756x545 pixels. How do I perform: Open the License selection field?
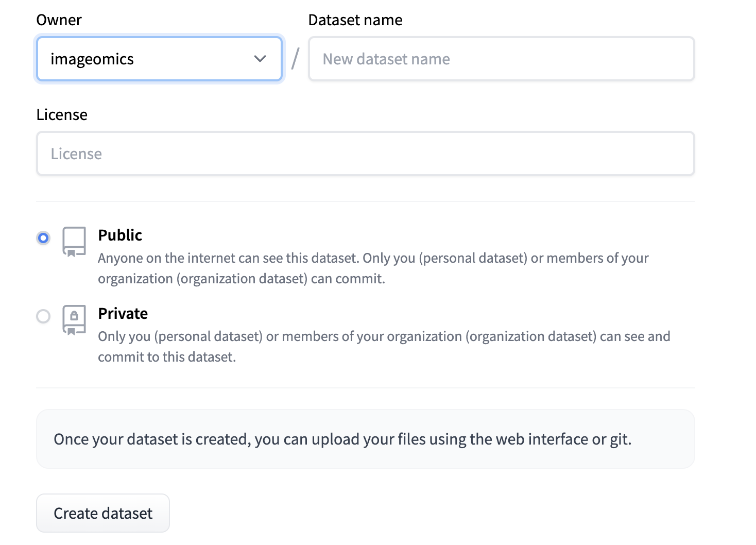(366, 154)
